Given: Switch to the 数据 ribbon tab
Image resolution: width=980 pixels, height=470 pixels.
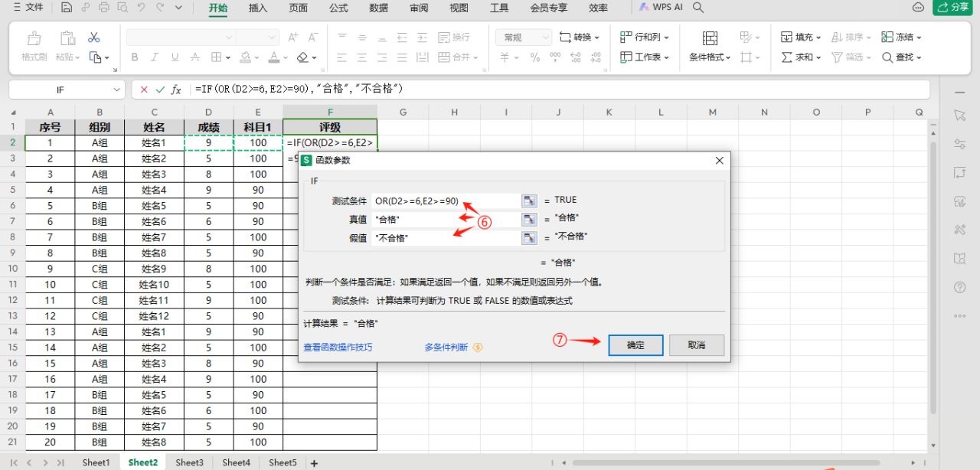Looking at the screenshot, I should [378, 8].
